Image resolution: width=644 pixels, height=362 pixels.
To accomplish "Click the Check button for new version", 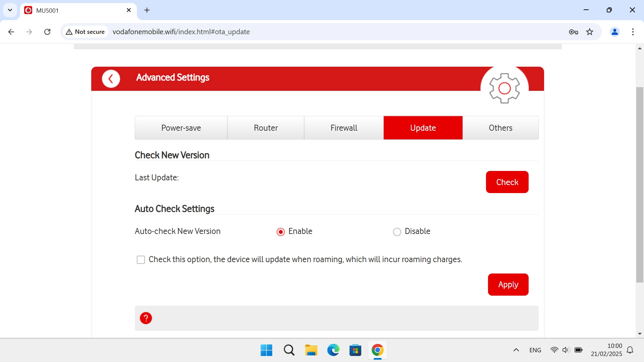I will [x=507, y=182].
